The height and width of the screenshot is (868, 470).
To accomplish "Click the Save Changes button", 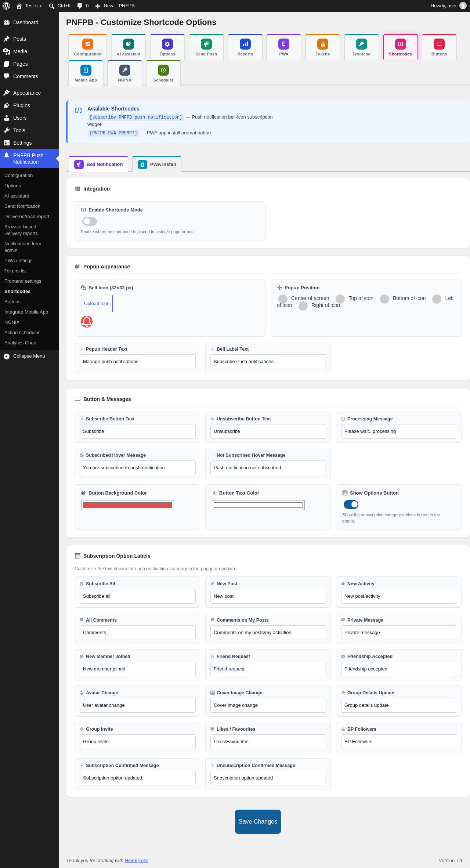I will 258,822.
